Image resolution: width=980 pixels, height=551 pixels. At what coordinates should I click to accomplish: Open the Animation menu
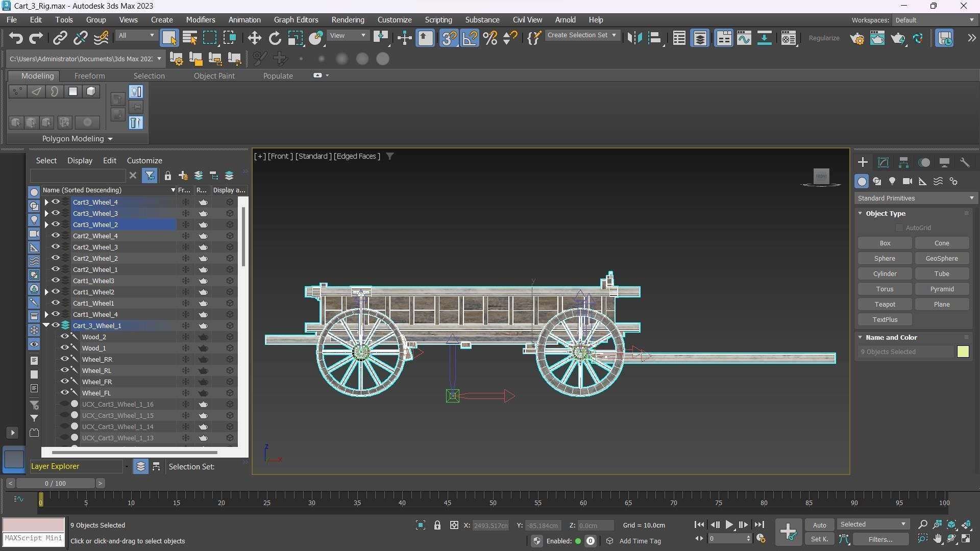tap(244, 20)
